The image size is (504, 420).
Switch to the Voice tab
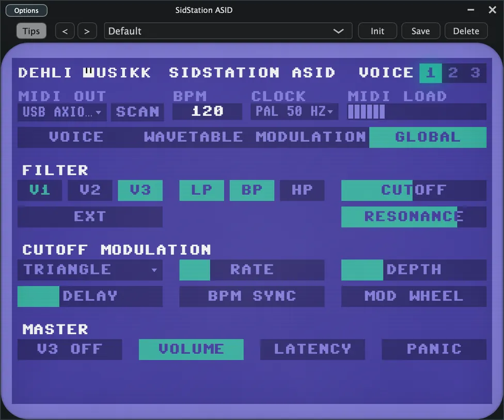[x=76, y=137]
